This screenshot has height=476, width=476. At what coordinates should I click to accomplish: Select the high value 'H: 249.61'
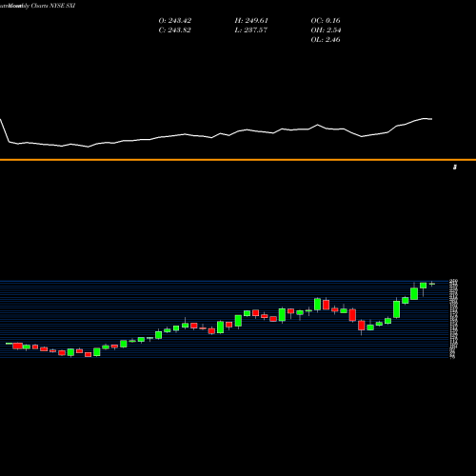[251, 21]
